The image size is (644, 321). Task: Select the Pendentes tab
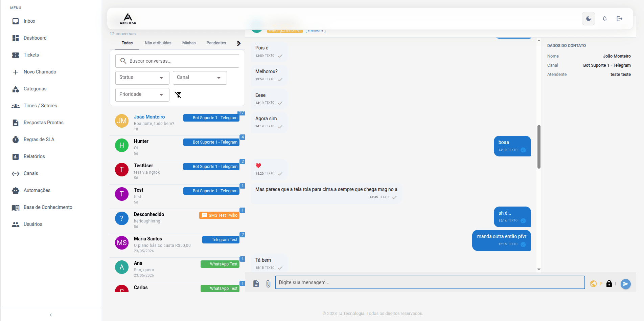216,43
